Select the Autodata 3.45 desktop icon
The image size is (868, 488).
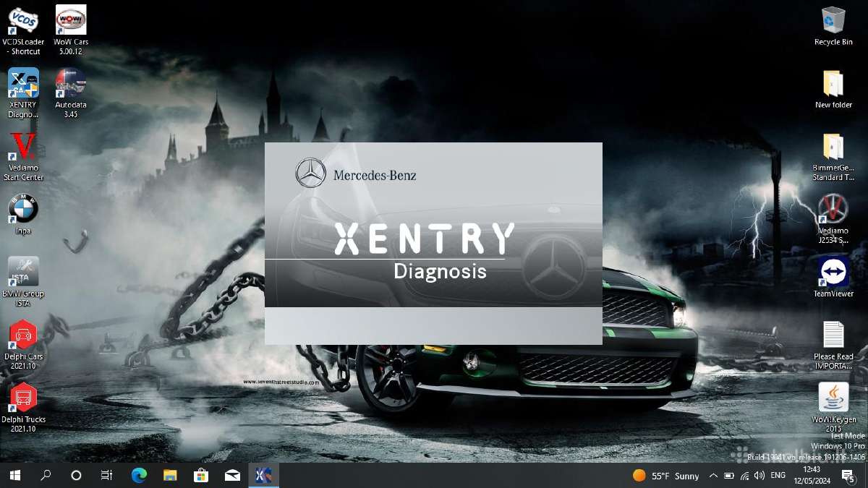click(x=71, y=93)
